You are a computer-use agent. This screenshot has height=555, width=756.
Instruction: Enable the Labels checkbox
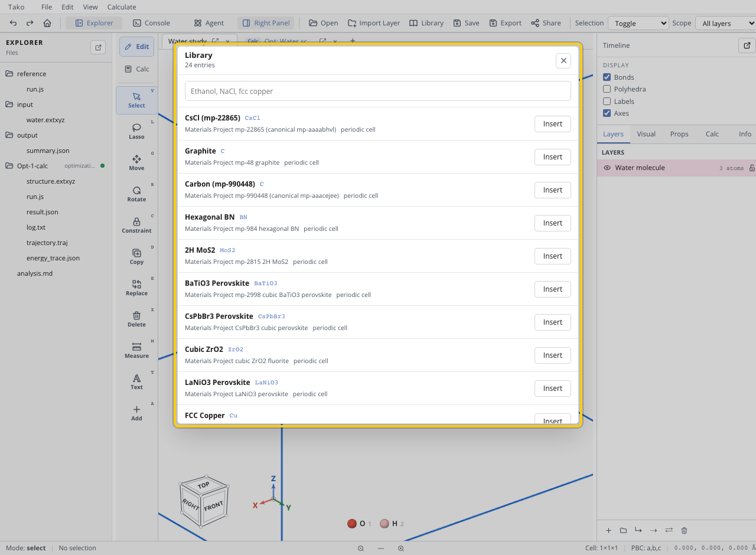click(x=607, y=102)
